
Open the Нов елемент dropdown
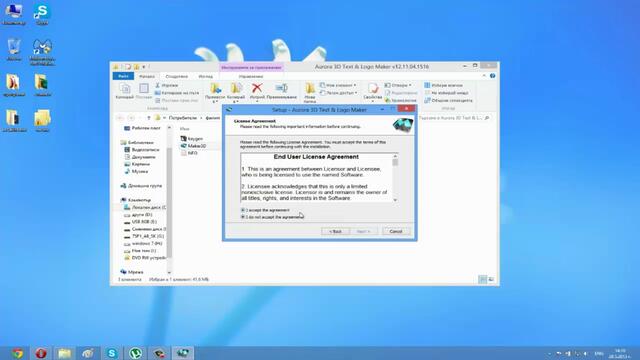point(338,85)
